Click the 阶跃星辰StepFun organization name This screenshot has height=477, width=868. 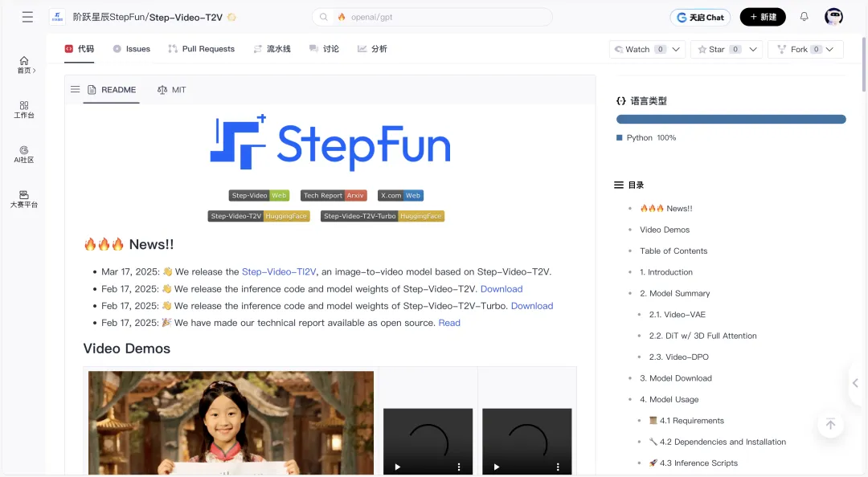pyautogui.click(x=108, y=17)
